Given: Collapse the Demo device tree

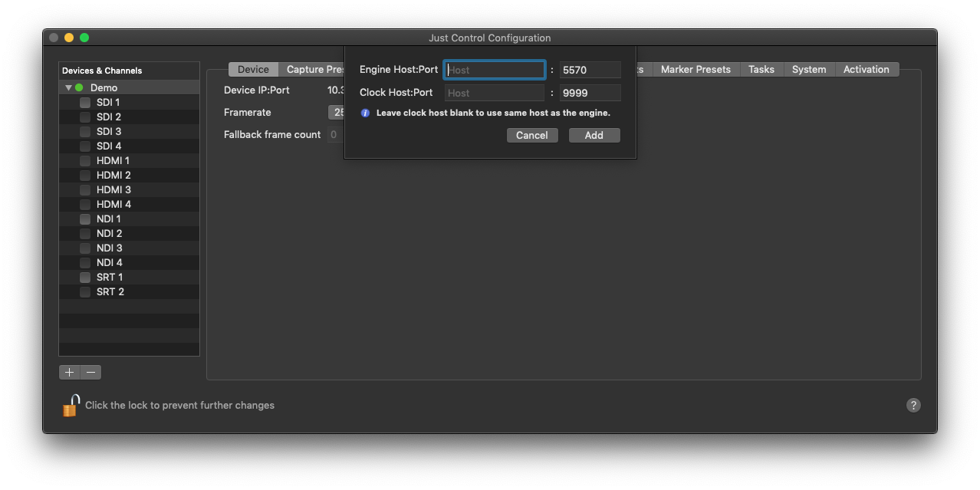Looking at the screenshot, I should (68, 87).
